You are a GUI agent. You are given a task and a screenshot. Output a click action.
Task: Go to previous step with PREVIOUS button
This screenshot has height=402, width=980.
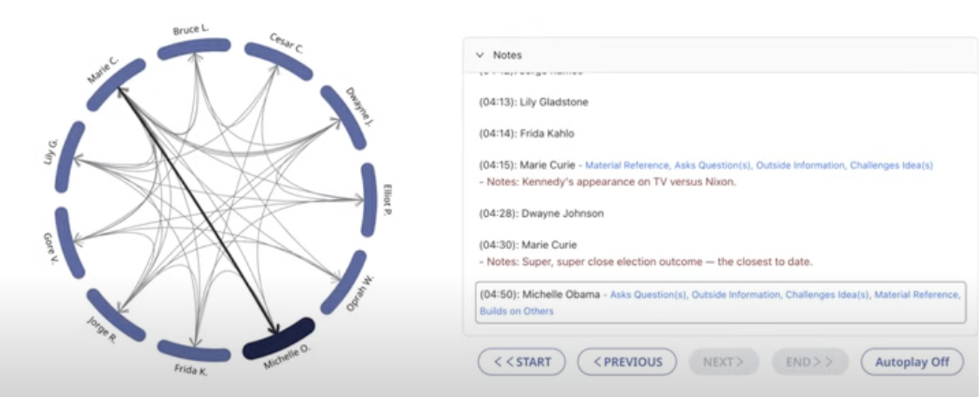pos(627,363)
